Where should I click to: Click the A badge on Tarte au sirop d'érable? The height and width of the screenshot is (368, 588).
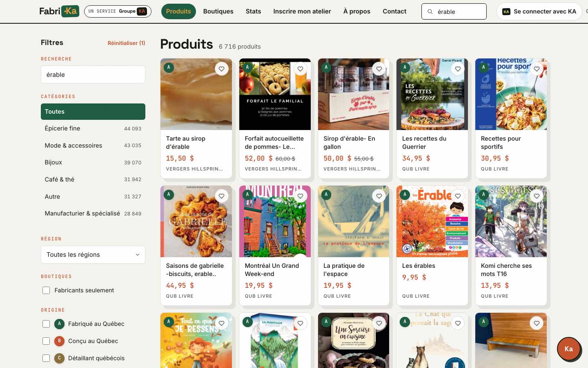click(x=169, y=67)
